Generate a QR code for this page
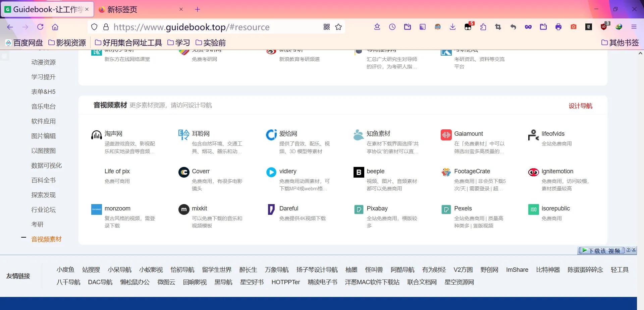Screen dimensions: 644x310 326,27
